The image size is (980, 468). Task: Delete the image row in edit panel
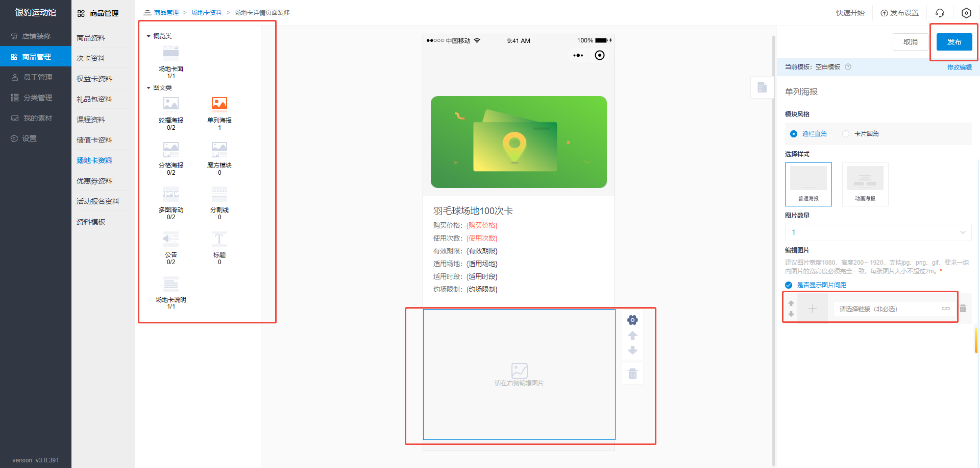963,309
